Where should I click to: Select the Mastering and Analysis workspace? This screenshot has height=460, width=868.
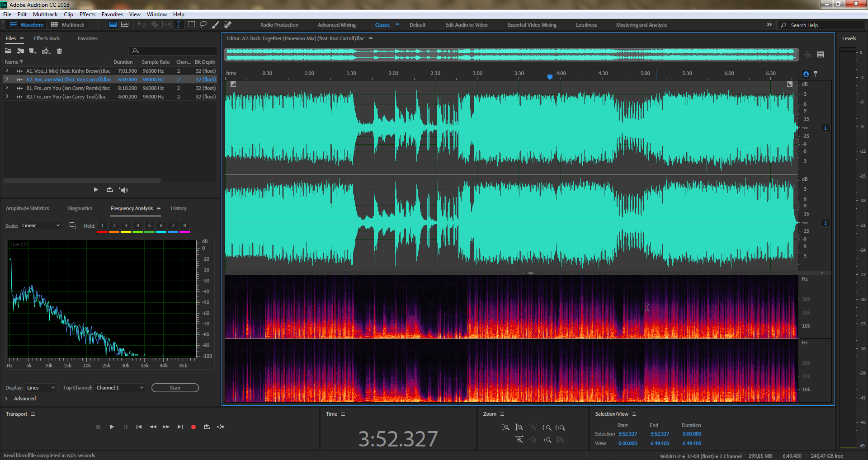tap(641, 25)
